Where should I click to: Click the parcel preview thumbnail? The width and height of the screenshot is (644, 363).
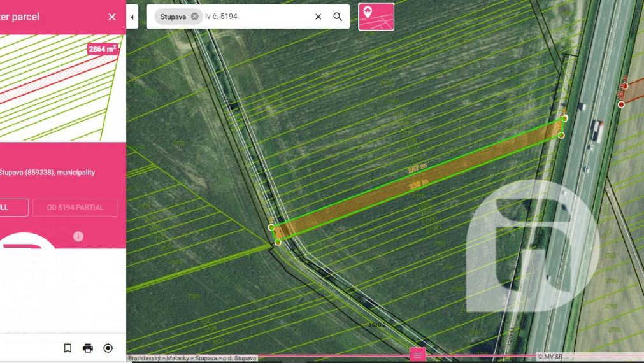(x=63, y=89)
